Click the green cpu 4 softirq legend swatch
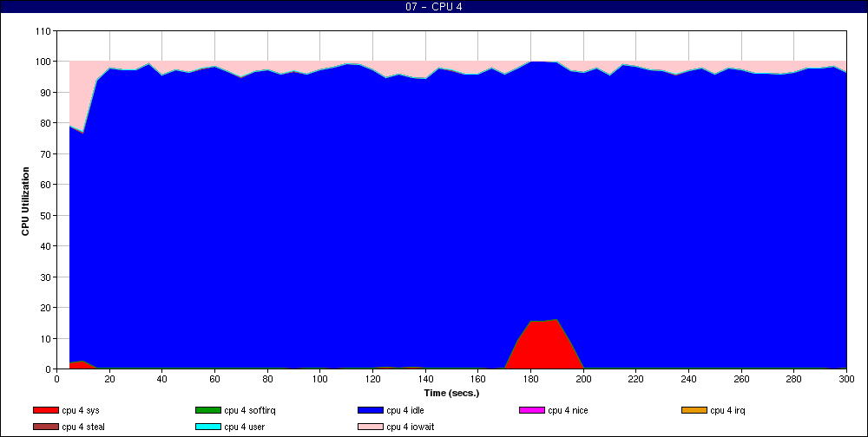The image size is (868, 437). coord(207,410)
